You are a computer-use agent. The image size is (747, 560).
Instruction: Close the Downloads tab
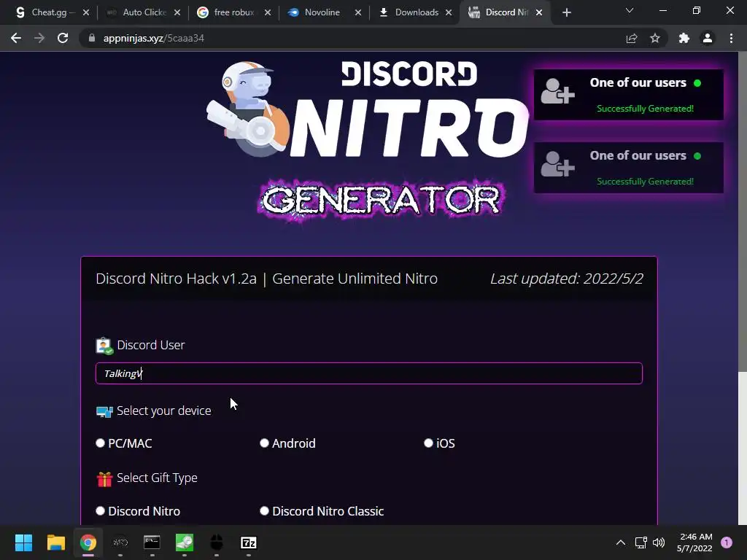[449, 13]
